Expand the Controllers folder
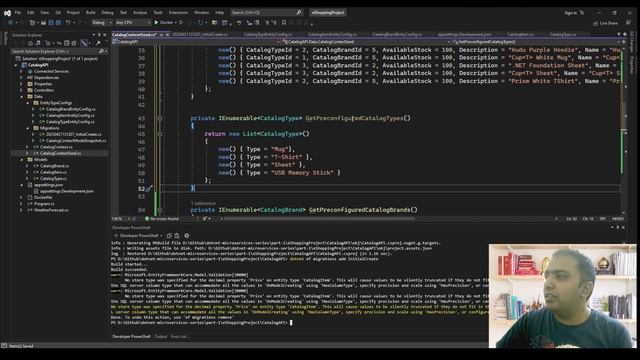 click(x=21, y=90)
